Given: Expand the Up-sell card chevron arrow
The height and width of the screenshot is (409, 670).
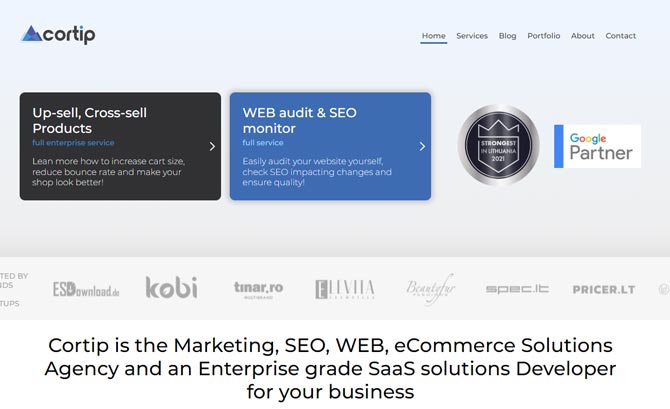Looking at the screenshot, I should (x=212, y=147).
